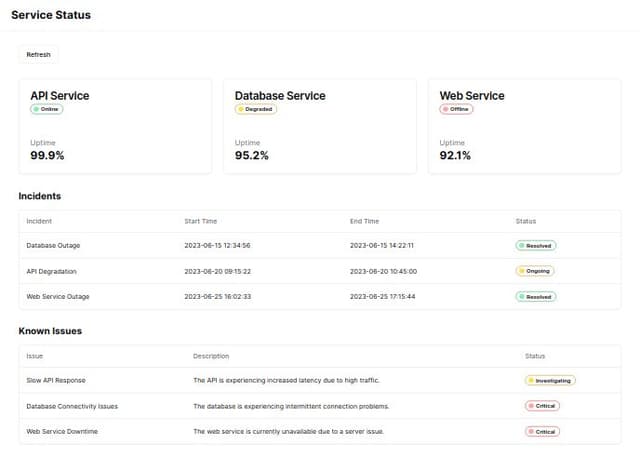Open the Database Service card title
The height and width of the screenshot is (460, 640).
coord(280,96)
